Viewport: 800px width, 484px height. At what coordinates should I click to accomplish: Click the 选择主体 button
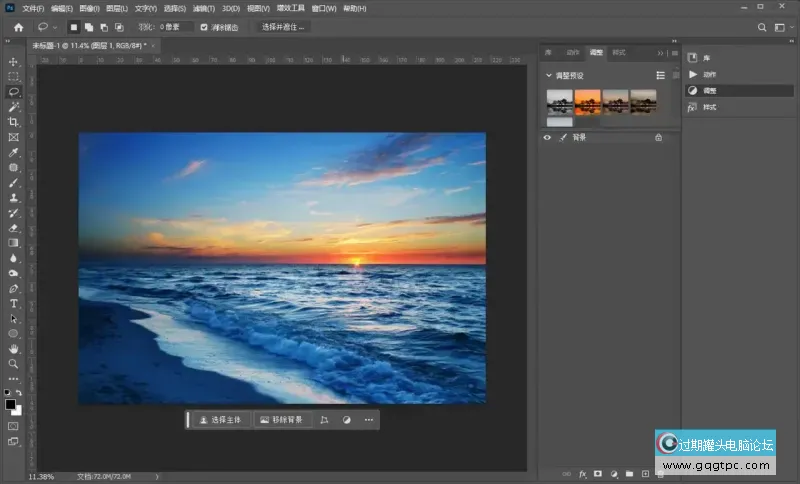pos(221,420)
